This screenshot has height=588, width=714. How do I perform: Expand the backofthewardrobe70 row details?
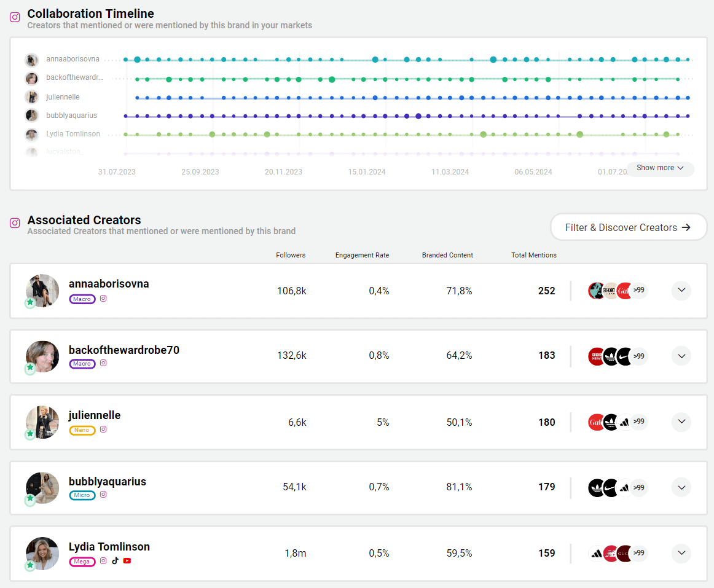(681, 356)
